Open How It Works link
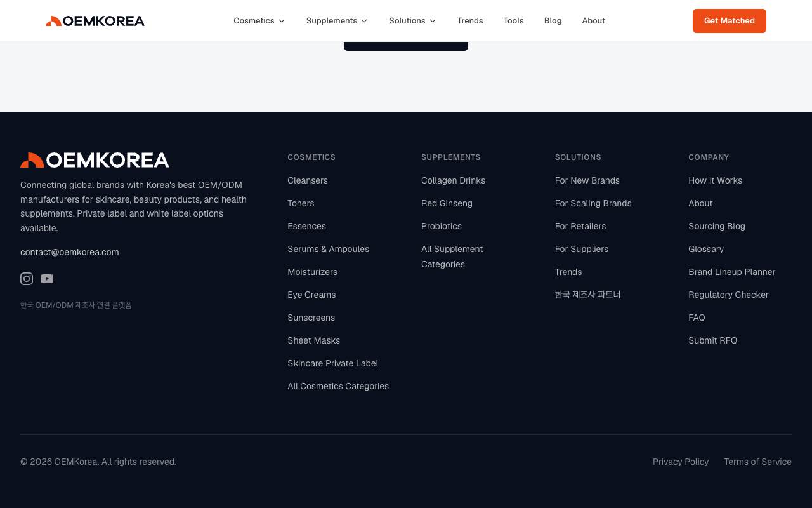This screenshot has height=508, width=812. tap(715, 180)
